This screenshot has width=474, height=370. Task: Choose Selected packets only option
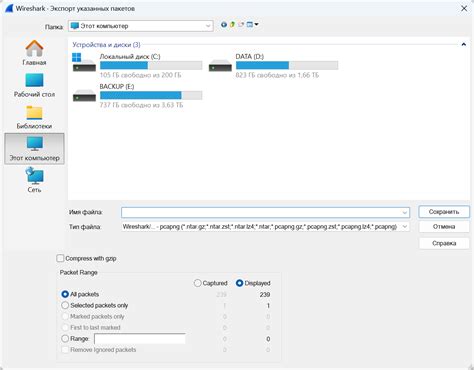pyautogui.click(x=65, y=305)
